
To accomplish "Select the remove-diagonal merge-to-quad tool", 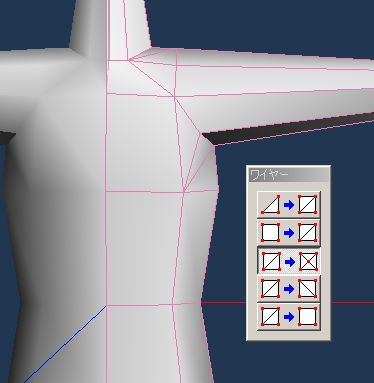I will [x=289, y=316].
